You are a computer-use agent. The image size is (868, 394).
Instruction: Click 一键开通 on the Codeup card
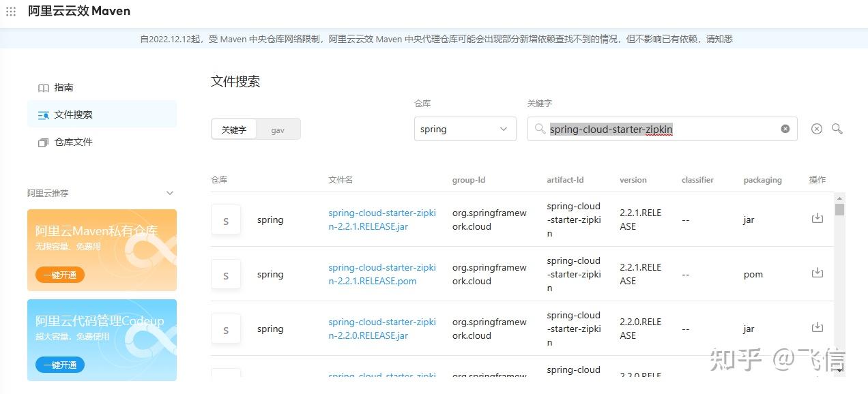point(60,365)
